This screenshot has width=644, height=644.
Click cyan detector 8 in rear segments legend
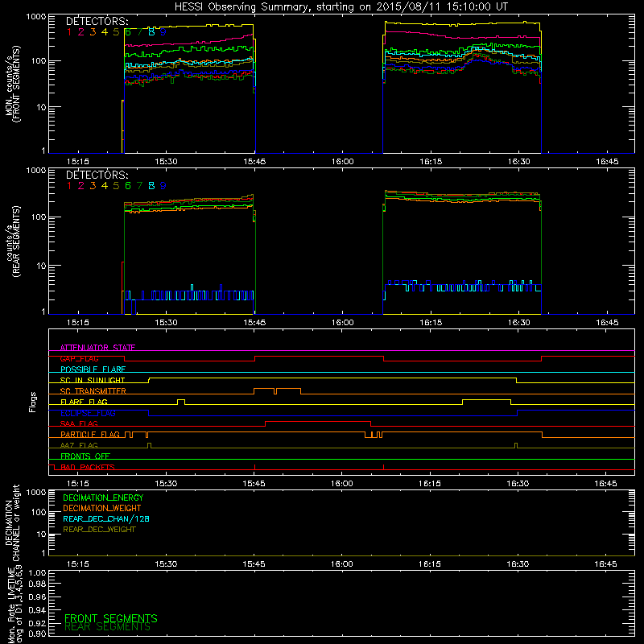(x=151, y=186)
